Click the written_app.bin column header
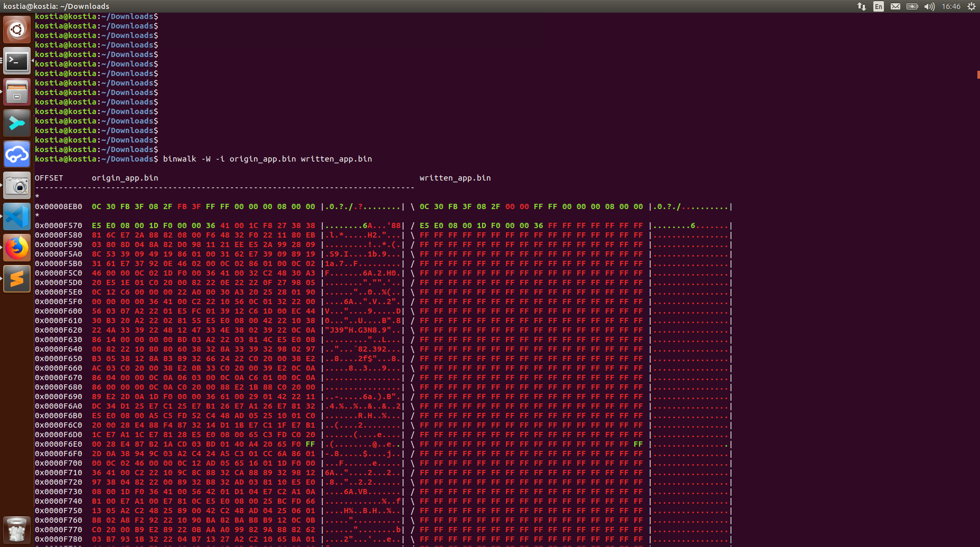 pos(455,178)
